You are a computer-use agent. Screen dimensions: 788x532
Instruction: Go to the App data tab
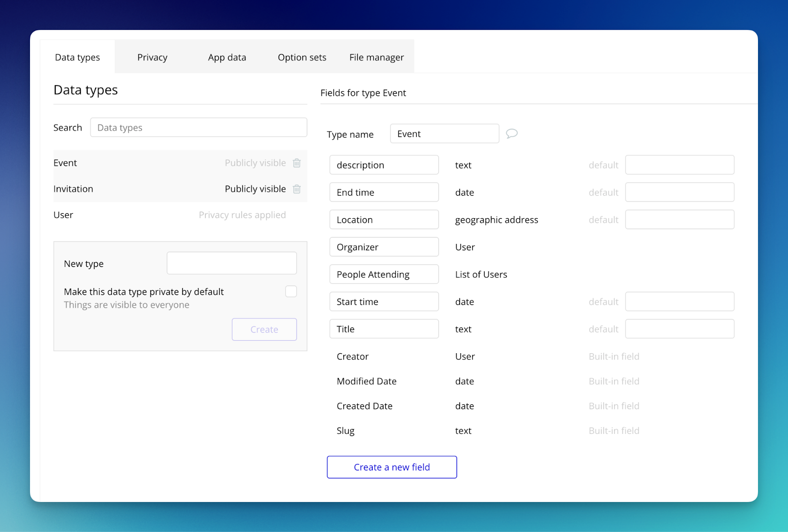click(227, 57)
